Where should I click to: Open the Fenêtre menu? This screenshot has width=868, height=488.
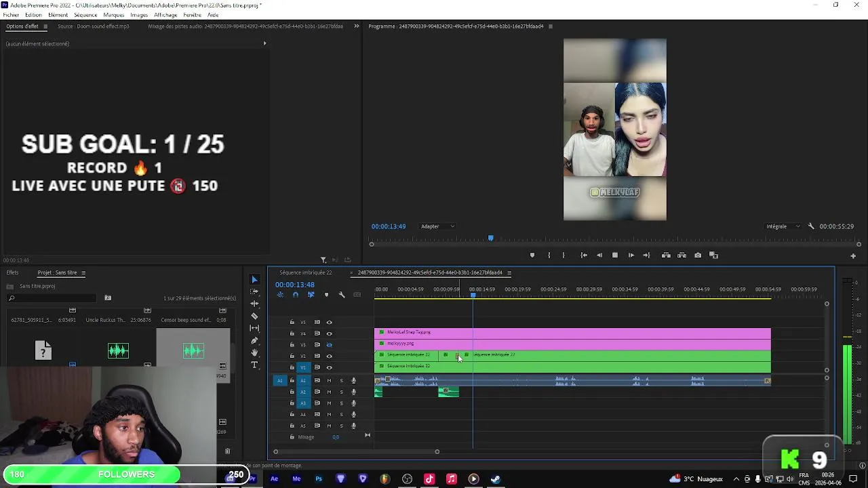193,15
